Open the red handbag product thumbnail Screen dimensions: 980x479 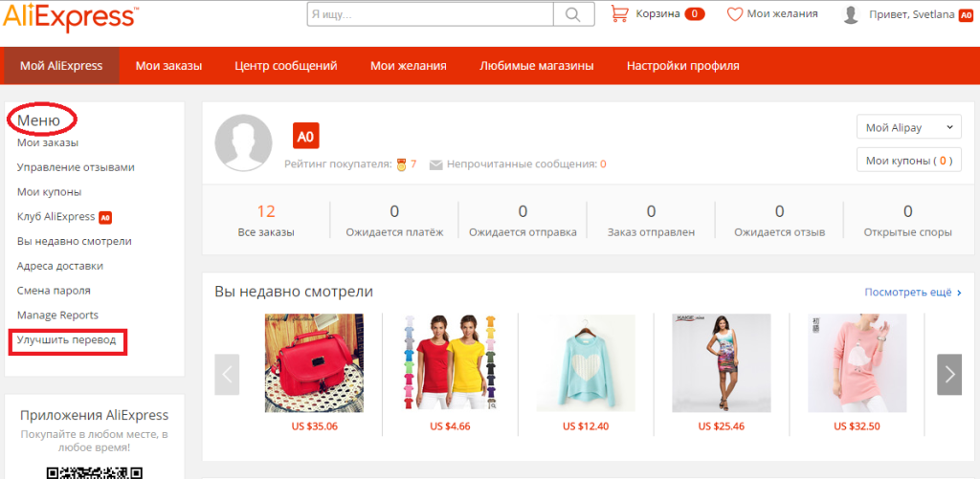314,363
